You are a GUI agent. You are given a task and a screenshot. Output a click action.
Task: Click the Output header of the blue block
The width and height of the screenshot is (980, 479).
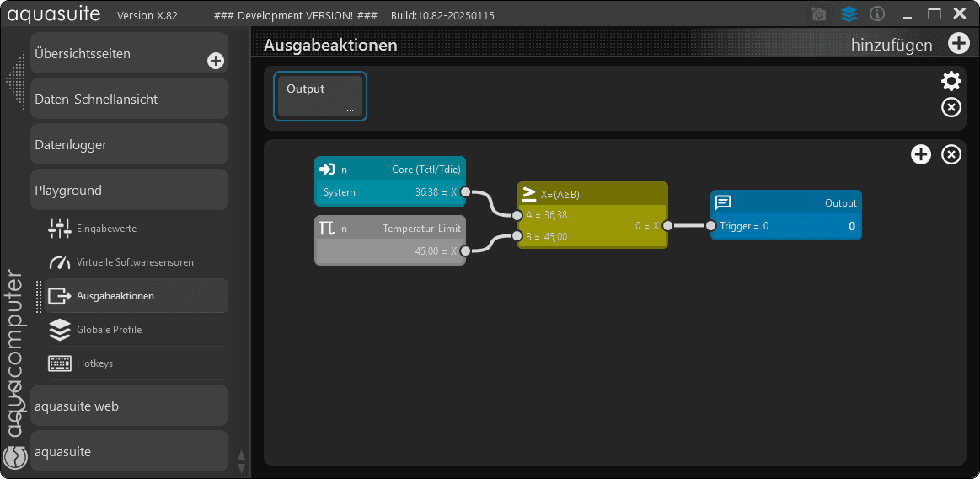(x=786, y=202)
